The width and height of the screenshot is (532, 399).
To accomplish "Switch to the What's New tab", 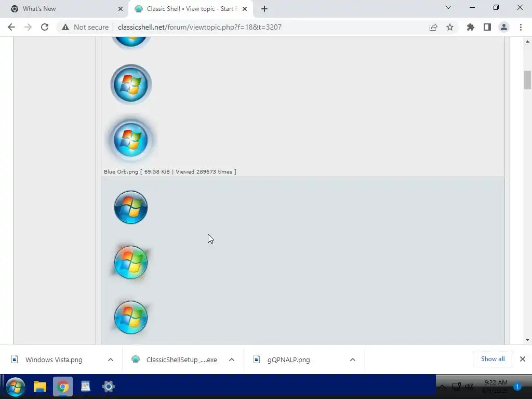I will coord(64,9).
